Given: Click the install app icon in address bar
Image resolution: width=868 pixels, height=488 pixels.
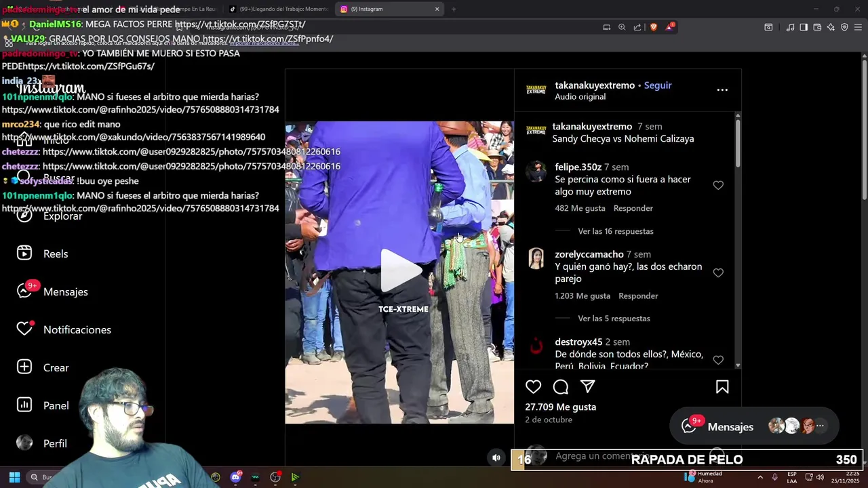Looking at the screenshot, I should click(606, 27).
